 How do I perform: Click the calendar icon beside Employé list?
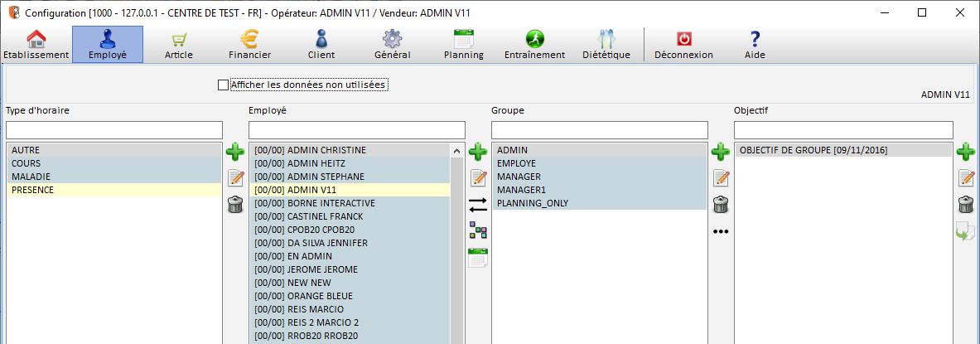(478, 257)
